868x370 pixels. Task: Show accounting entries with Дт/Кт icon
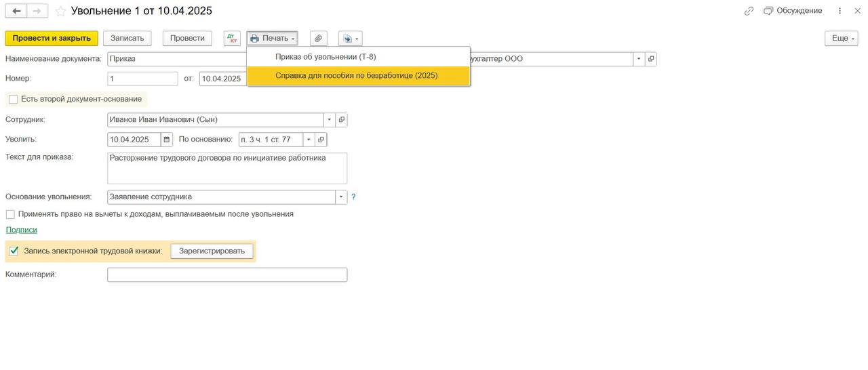232,39
